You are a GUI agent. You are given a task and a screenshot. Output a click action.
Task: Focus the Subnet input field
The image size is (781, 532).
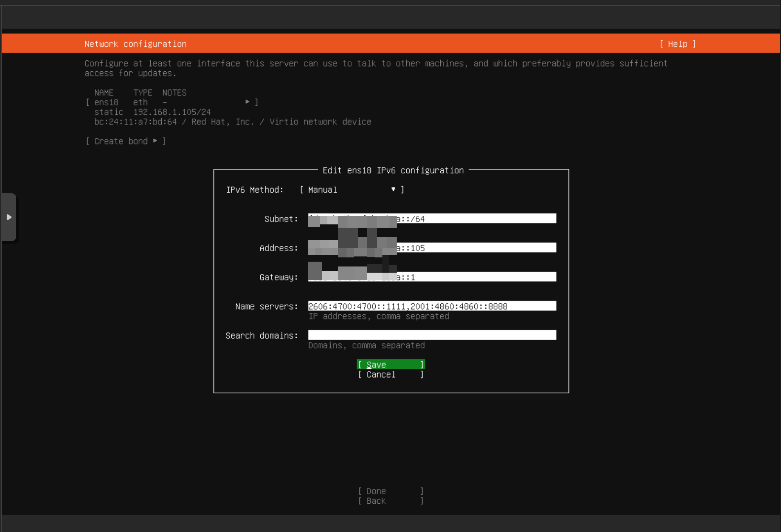tap(476, 219)
